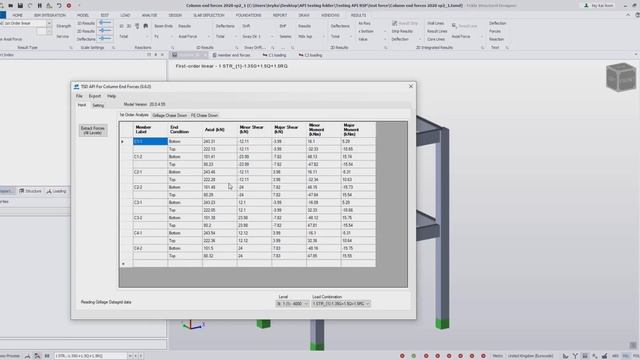Open the status bar load combination dropdown
Screen dimensions: 640x360
pyautogui.click(x=130, y=356)
